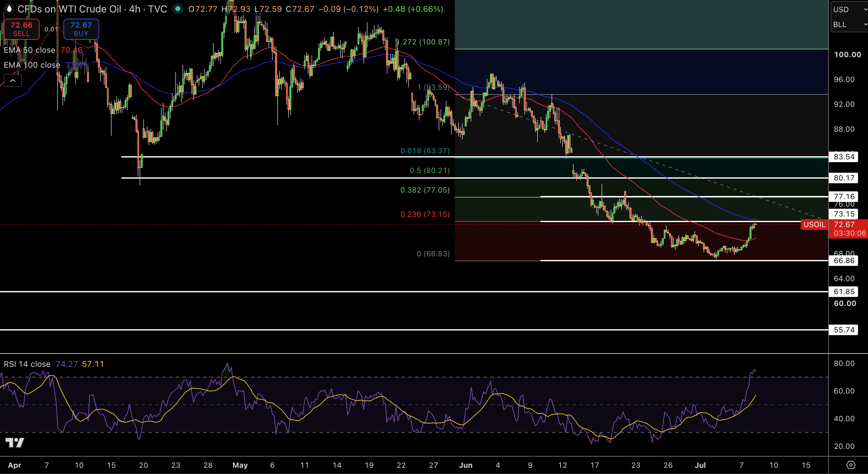This screenshot has width=868, height=474.
Task: Open the BLL unit dropdown
Action: 849,25
